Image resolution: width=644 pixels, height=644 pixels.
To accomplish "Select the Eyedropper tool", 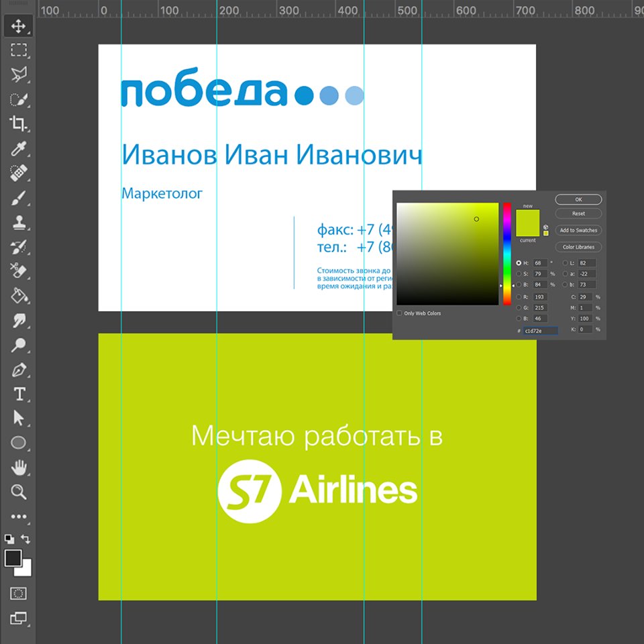I will point(18,148).
